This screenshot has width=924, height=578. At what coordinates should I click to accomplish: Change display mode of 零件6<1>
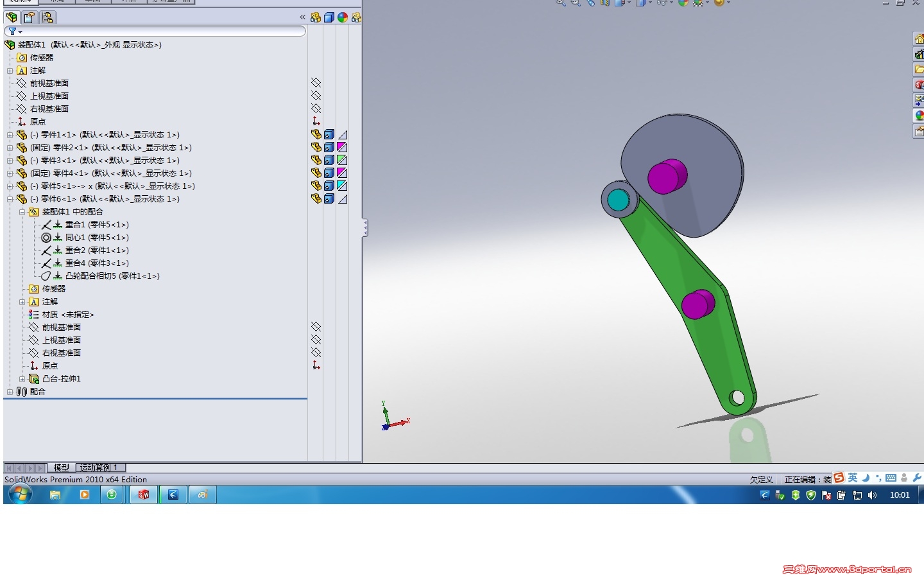point(329,198)
